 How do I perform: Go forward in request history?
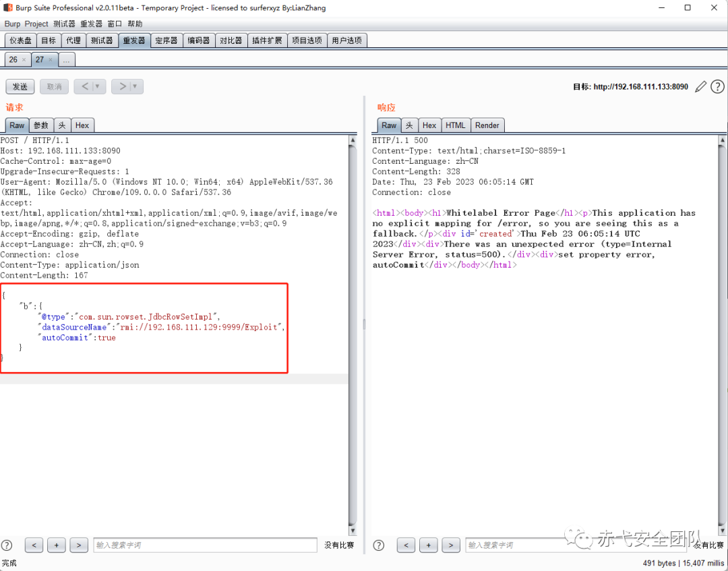tap(121, 86)
